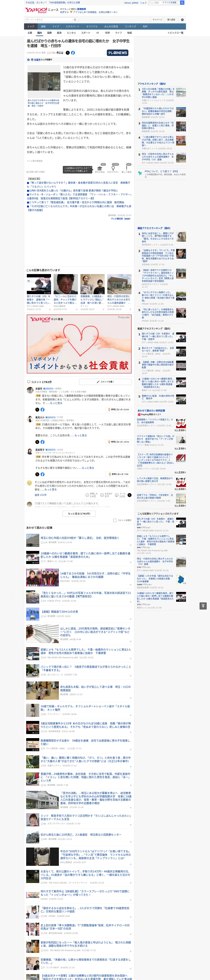Click the ログイン link in header

(x=64, y=12)
